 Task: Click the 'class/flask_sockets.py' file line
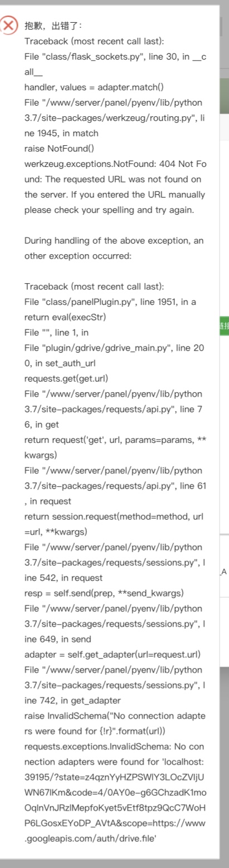point(115,64)
